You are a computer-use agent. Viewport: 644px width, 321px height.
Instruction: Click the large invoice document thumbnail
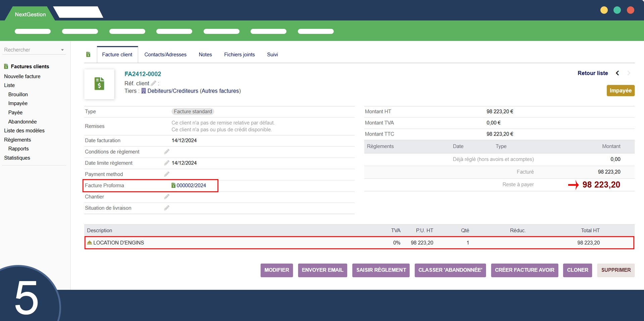99,84
